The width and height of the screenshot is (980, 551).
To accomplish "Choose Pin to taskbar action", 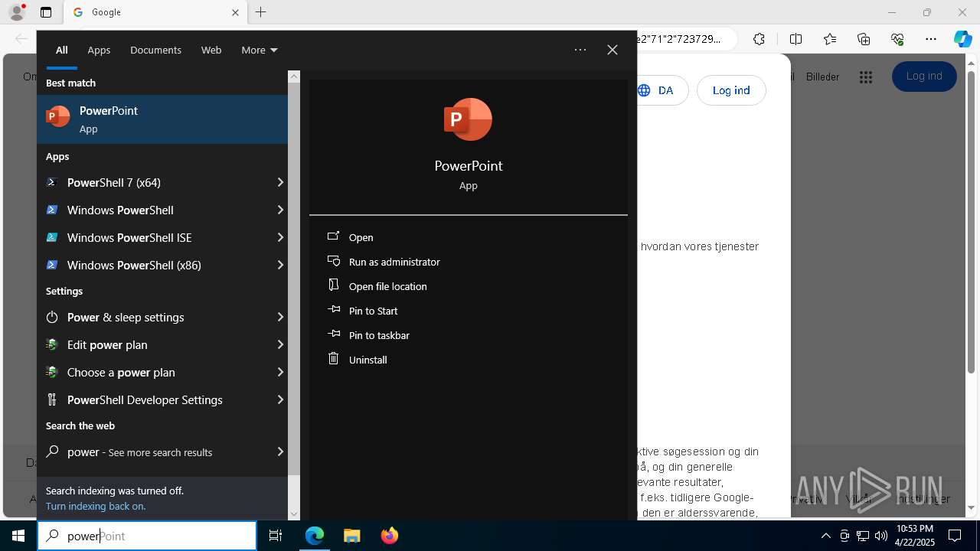I will coord(379,335).
